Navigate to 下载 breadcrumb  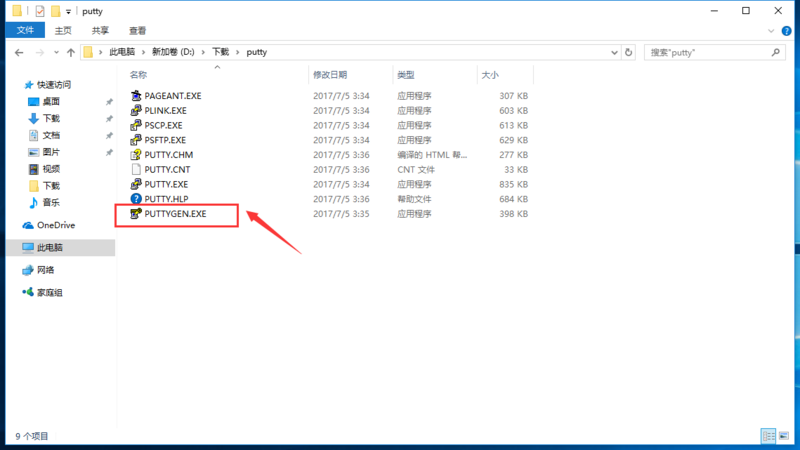(x=220, y=52)
